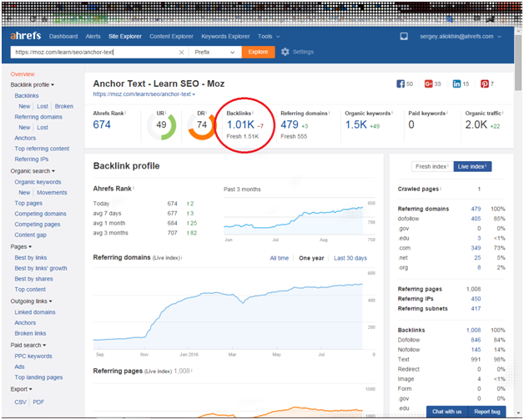Open Site Explorer tab
Viewport: 524px width, 420px height.
(125, 36)
